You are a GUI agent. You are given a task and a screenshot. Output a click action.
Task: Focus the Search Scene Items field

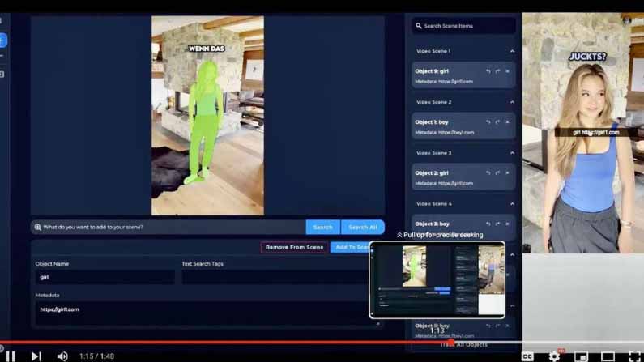463,26
